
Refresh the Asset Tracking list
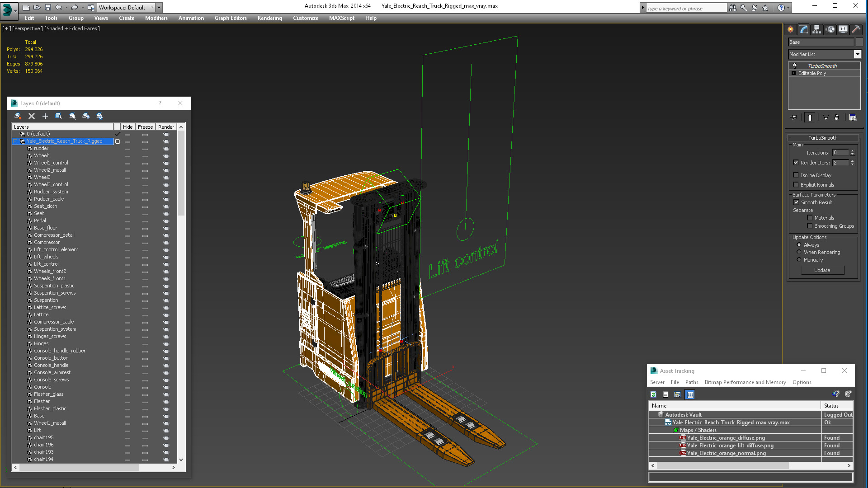[653, 394]
